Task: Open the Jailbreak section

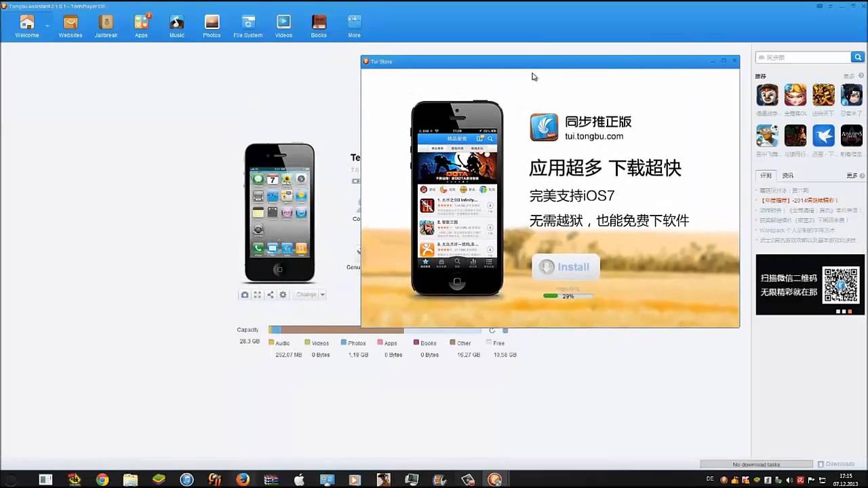Action: pyautogui.click(x=106, y=26)
